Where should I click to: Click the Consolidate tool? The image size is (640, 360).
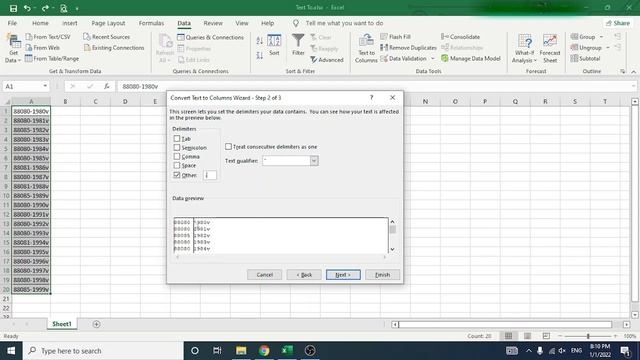coord(460,37)
